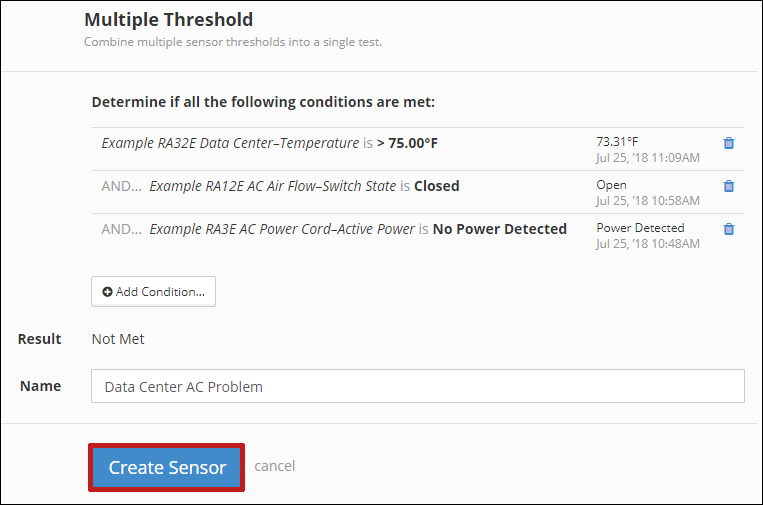Trash the AC Power Cord condition

click(x=729, y=229)
